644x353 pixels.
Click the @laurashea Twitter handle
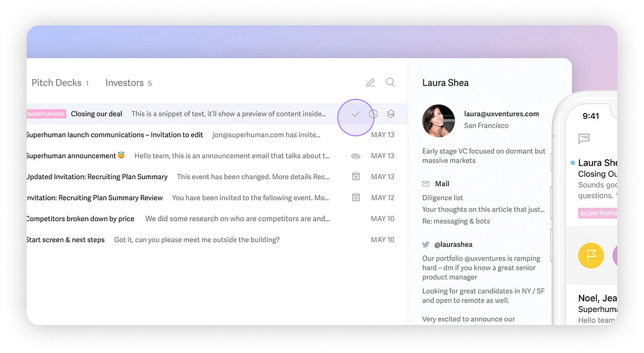(x=453, y=244)
